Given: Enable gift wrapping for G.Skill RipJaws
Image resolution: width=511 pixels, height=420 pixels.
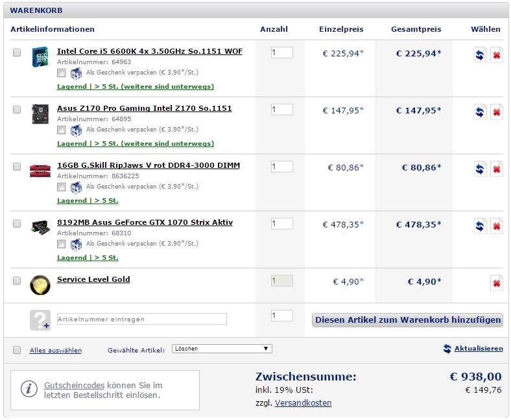Looking at the screenshot, I should coord(61,187).
